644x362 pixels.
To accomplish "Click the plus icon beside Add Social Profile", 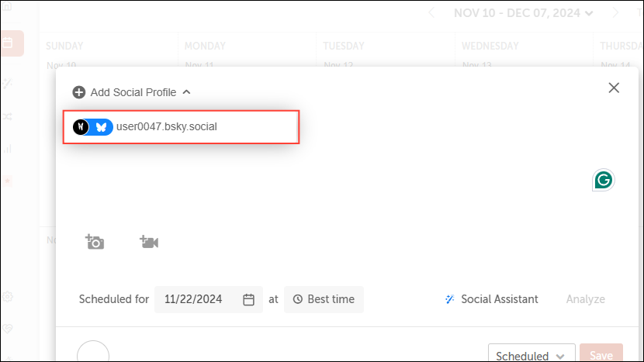I will coord(79,92).
